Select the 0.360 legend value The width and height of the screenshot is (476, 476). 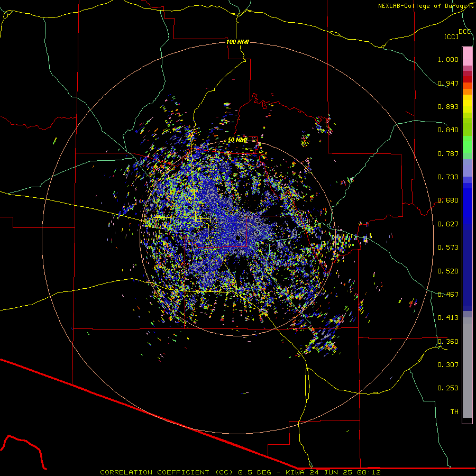click(448, 342)
